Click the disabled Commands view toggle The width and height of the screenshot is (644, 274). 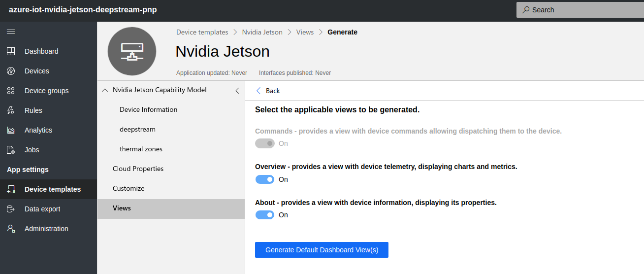pyautogui.click(x=265, y=143)
